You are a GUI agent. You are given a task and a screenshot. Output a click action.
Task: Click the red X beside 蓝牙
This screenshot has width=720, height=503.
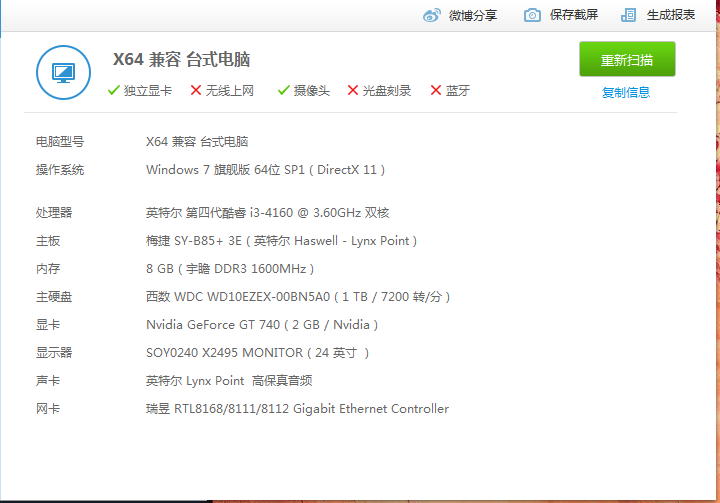click(x=436, y=90)
